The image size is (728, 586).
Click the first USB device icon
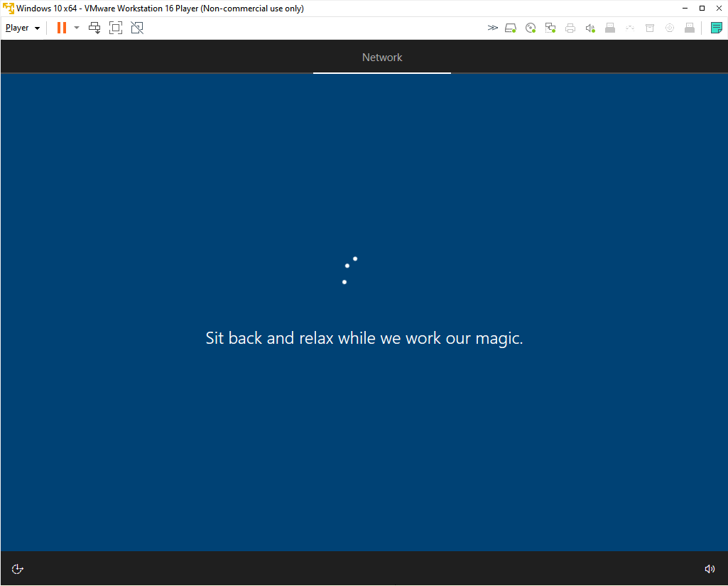tap(609, 28)
